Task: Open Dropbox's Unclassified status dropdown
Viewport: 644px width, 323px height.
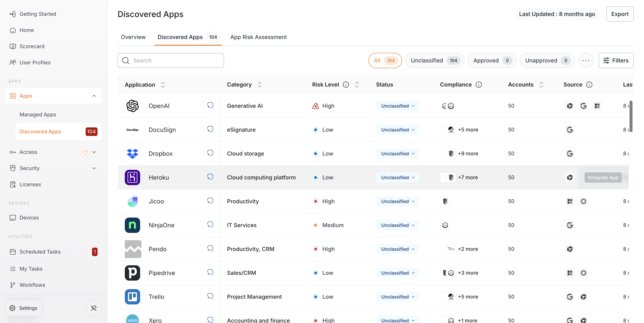Action: click(x=398, y=154)
